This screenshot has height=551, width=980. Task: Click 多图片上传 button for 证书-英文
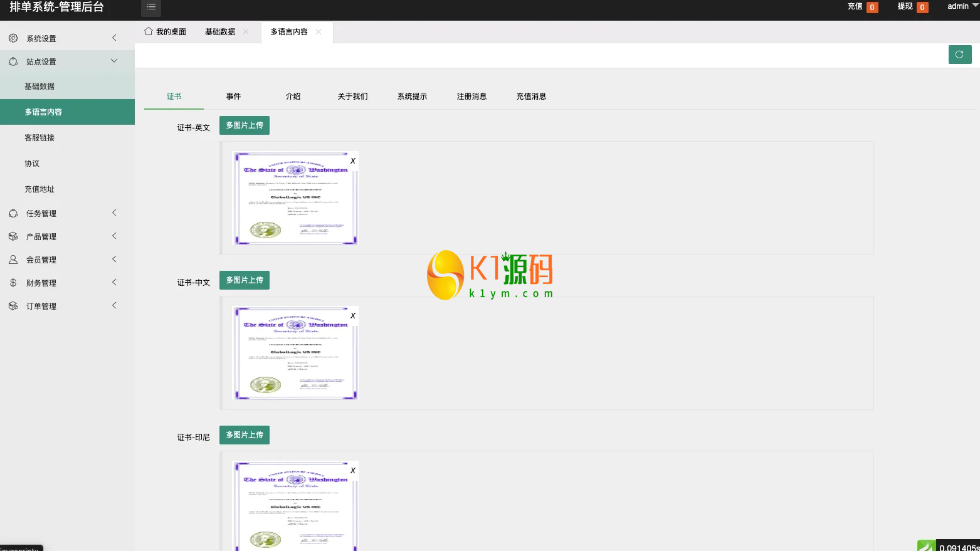pyautogui.click(x=245, y=125)
